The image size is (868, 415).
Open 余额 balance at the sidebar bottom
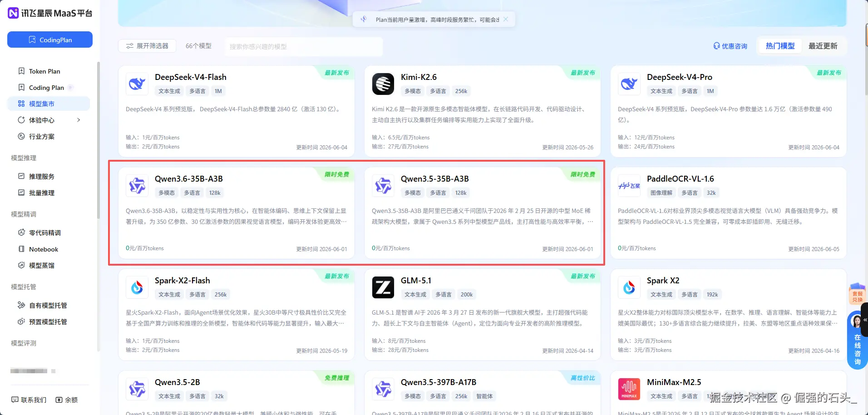[x=67, y=400]
